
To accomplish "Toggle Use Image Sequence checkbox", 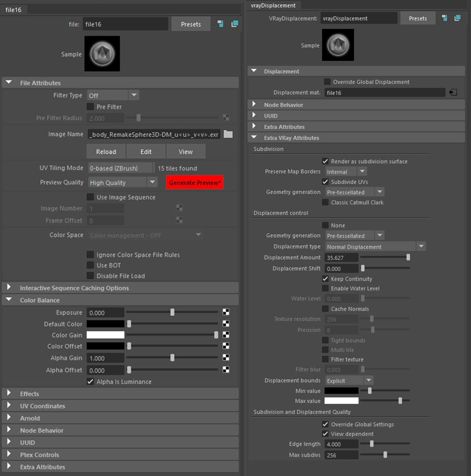I will (x=90, y=197).
